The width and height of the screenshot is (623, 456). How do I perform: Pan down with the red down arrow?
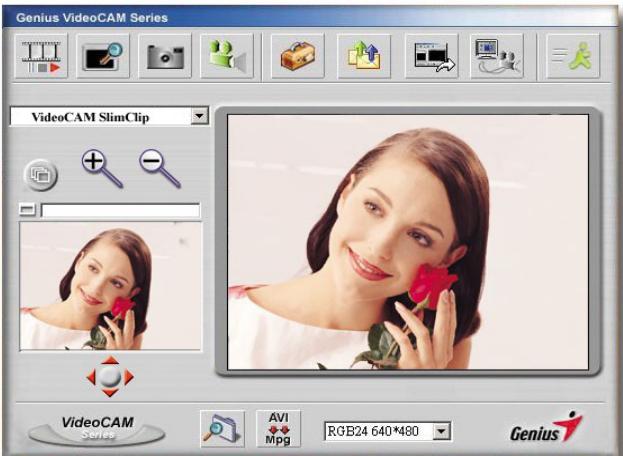pyautogui.click(x=110, y=393)
